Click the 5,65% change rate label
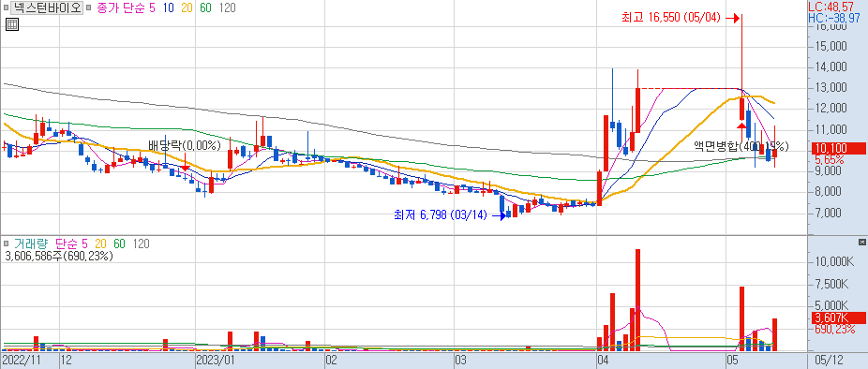Image resolution: width=868 pixels, height=369 pixels. tap(830, 160)
